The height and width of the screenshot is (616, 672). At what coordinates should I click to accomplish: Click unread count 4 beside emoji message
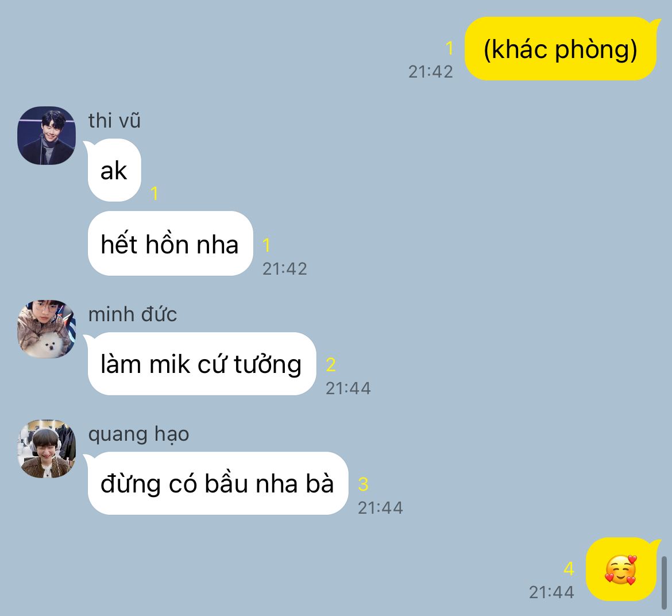(x=569, y=569)
